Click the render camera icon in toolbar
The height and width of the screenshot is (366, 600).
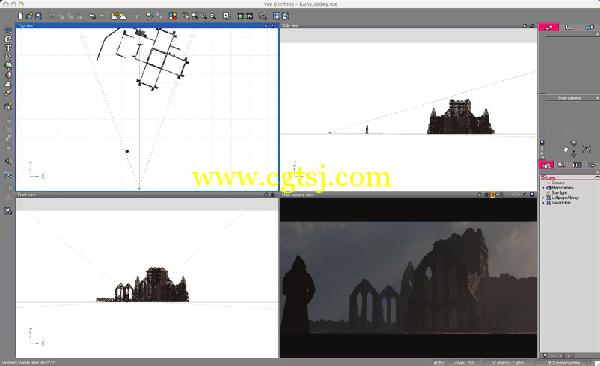coord(262,16)
